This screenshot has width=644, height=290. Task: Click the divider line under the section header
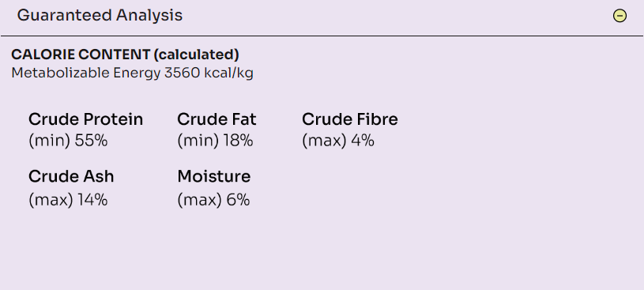coord(322,36)
